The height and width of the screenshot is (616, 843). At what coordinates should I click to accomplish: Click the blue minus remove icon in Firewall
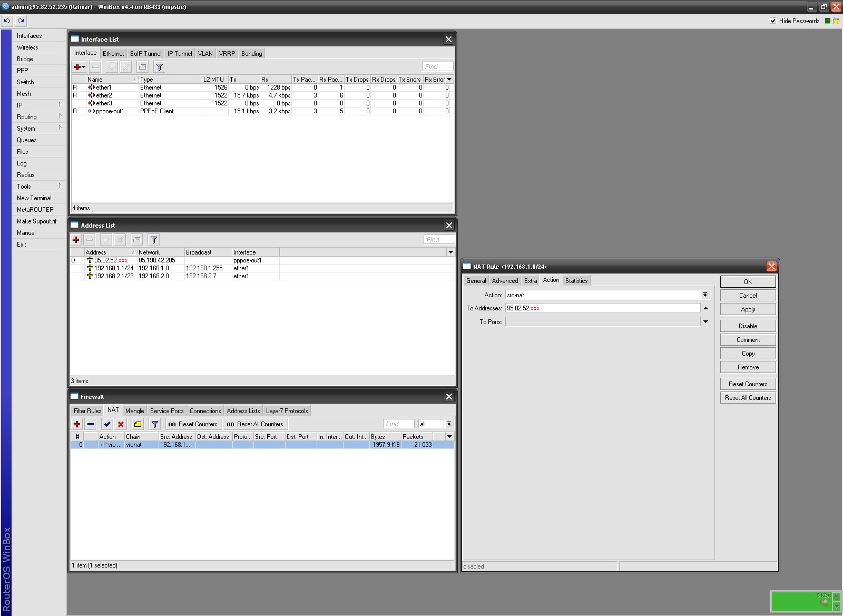pyautogui.click(x=91, y=424)
